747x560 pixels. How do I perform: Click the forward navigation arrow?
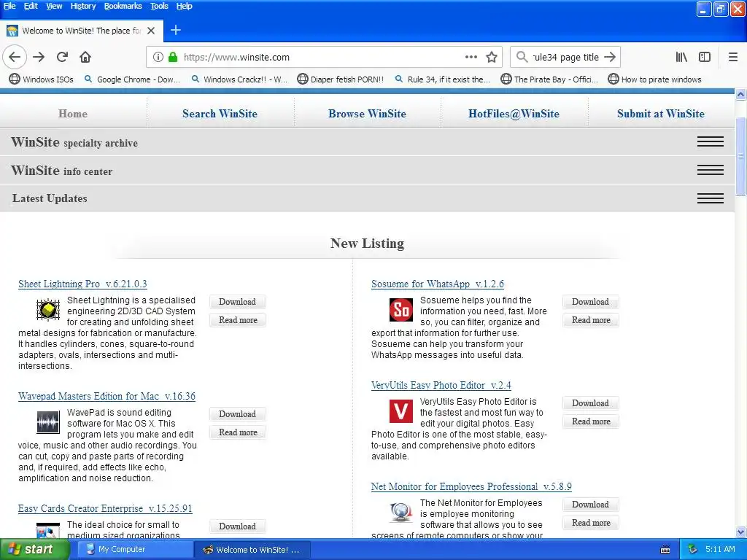tap(39, 57)
